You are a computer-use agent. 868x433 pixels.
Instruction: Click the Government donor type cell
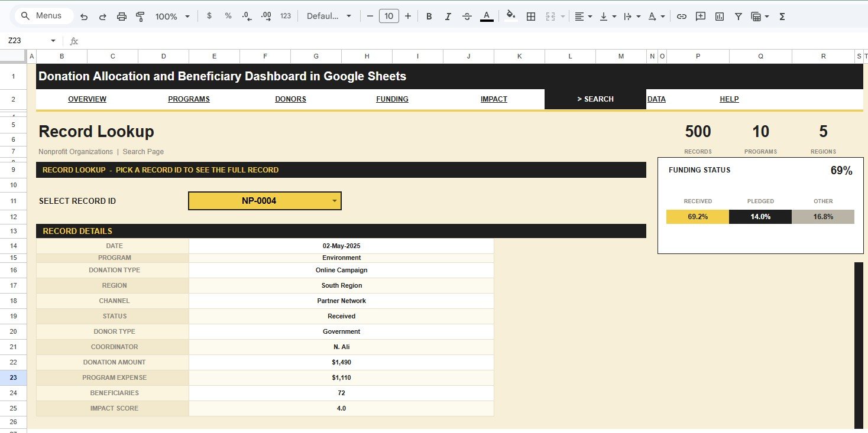(x=341, y=331)
